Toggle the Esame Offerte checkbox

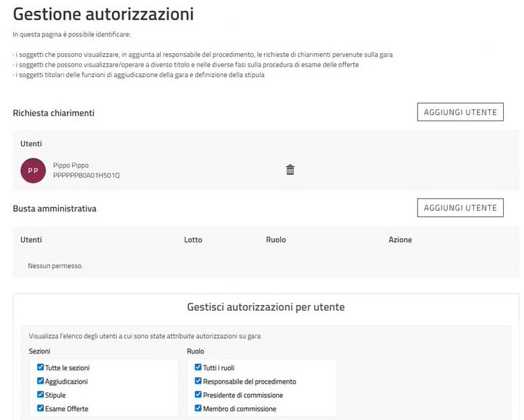40,408
